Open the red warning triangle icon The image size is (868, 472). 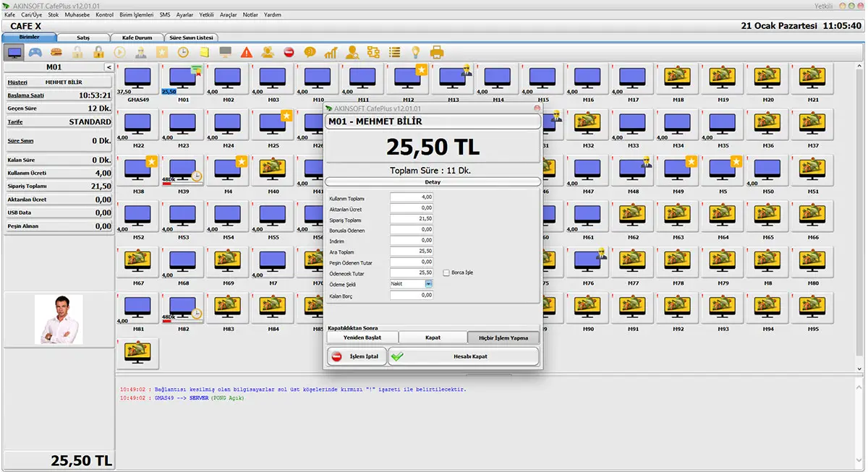[247, 52]
